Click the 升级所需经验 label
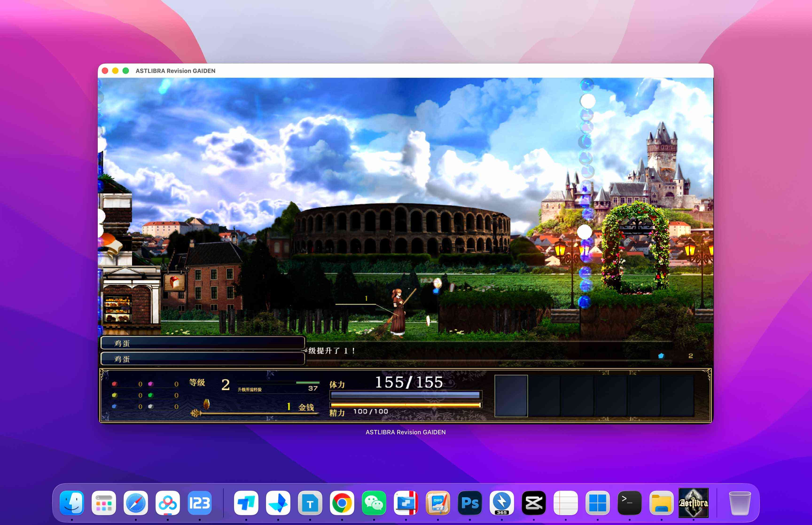 [250, 390]
